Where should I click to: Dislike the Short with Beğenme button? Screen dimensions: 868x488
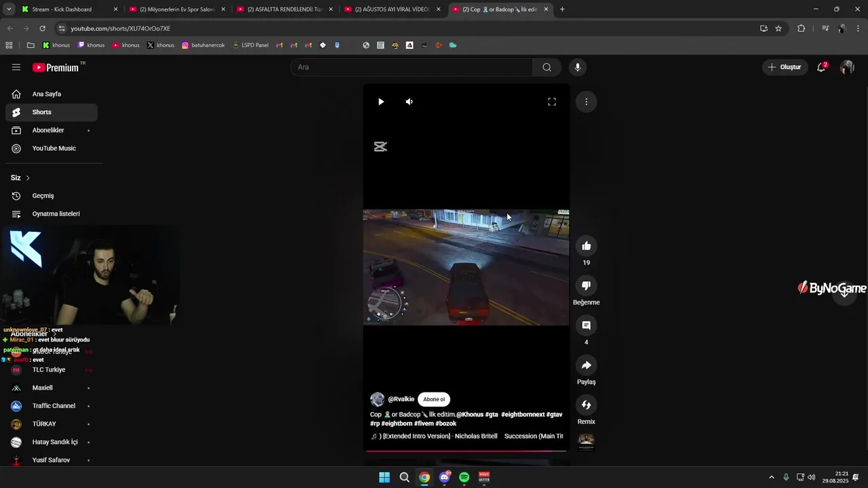[587, 285]
